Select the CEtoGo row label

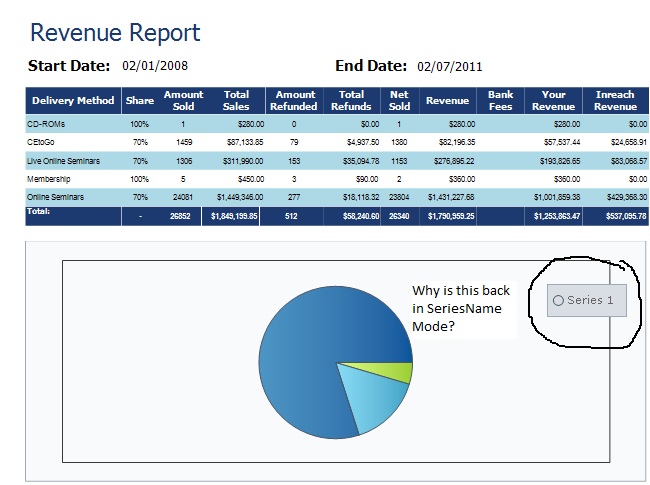[41, 142]
